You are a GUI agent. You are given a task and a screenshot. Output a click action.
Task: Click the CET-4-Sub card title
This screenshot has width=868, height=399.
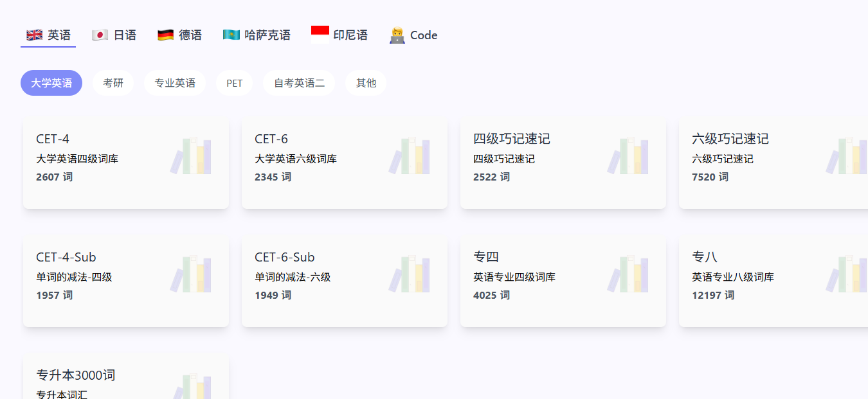(66, 257)
